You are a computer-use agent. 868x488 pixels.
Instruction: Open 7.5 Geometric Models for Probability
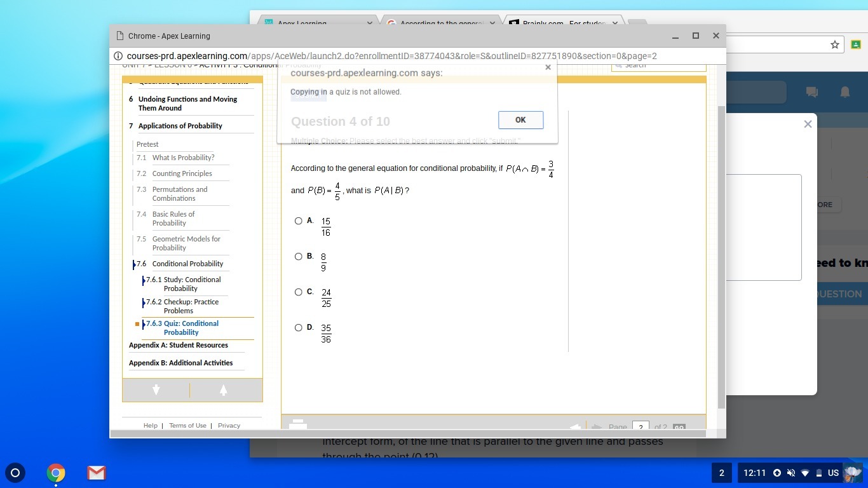(186, 243)
